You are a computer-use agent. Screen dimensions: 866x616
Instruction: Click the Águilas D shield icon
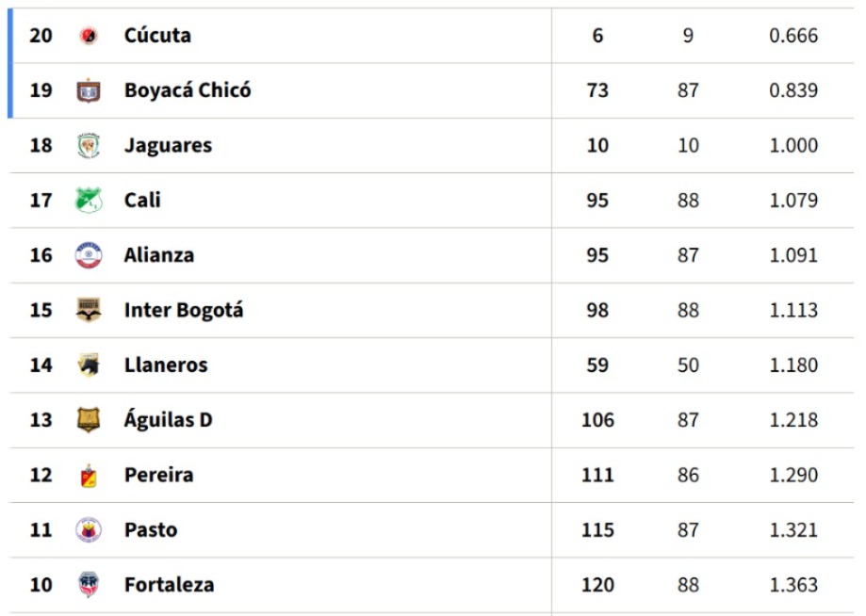(89, 420)
